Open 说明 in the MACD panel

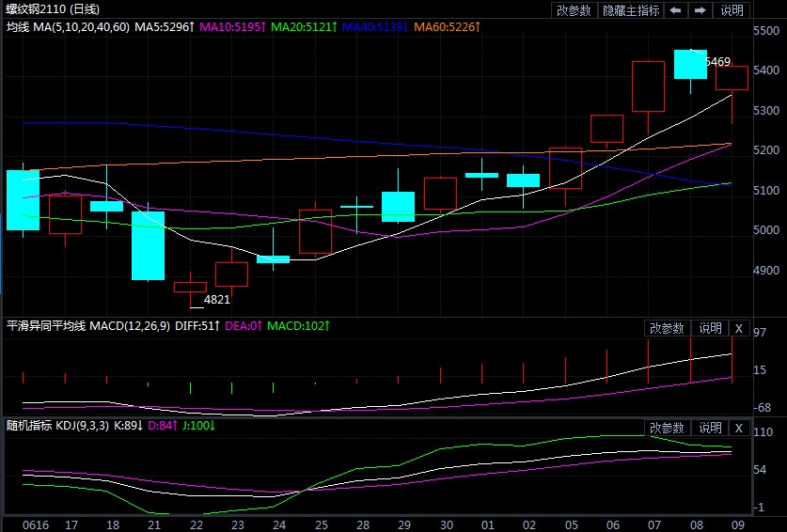pos(709,328)
